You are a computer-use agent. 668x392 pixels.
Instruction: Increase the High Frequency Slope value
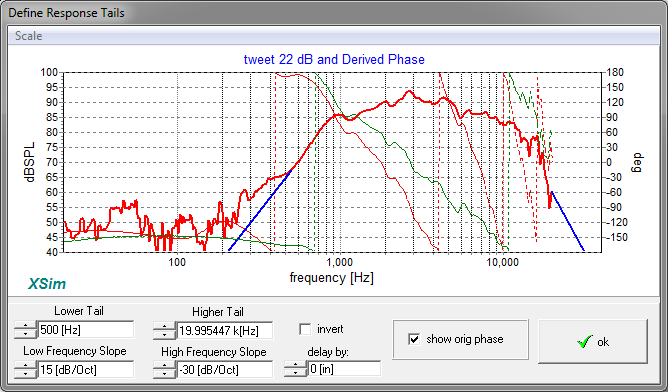[x=164, y=366]
